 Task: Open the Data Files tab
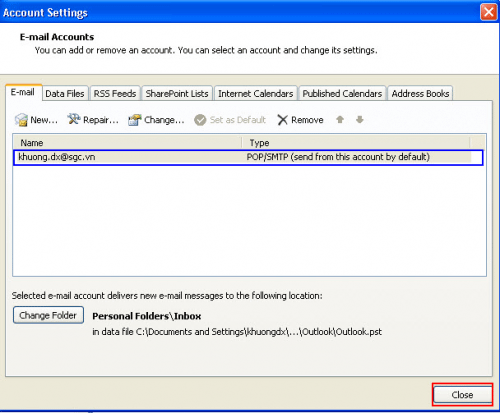tap(65, 94)
